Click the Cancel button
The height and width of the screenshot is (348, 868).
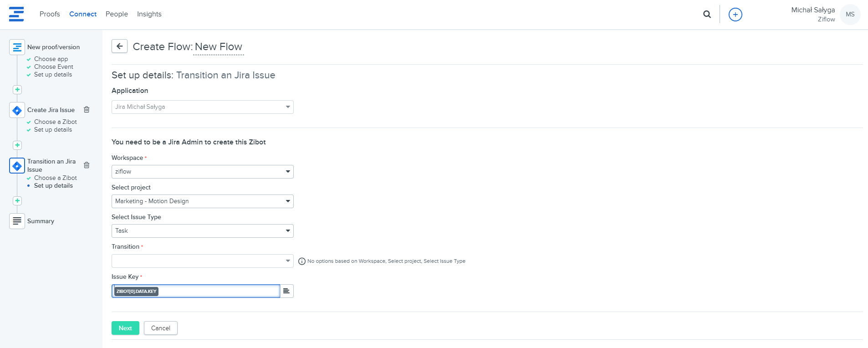160,328
